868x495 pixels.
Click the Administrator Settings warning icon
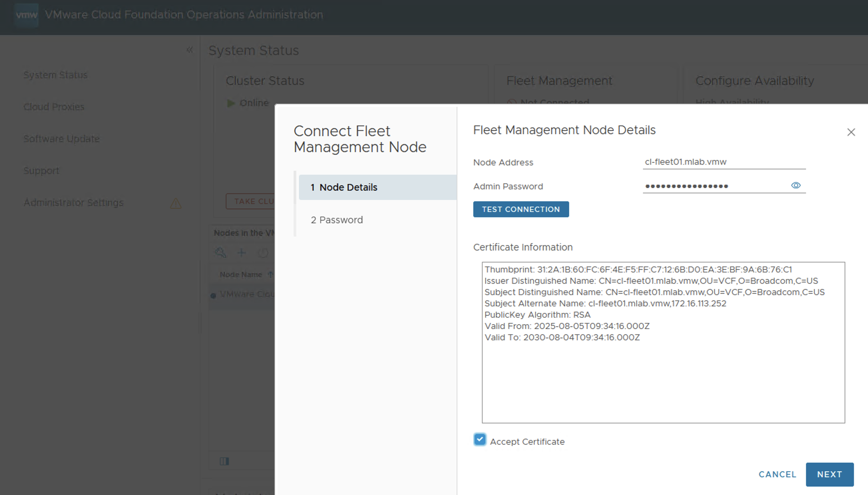[175, 203]
